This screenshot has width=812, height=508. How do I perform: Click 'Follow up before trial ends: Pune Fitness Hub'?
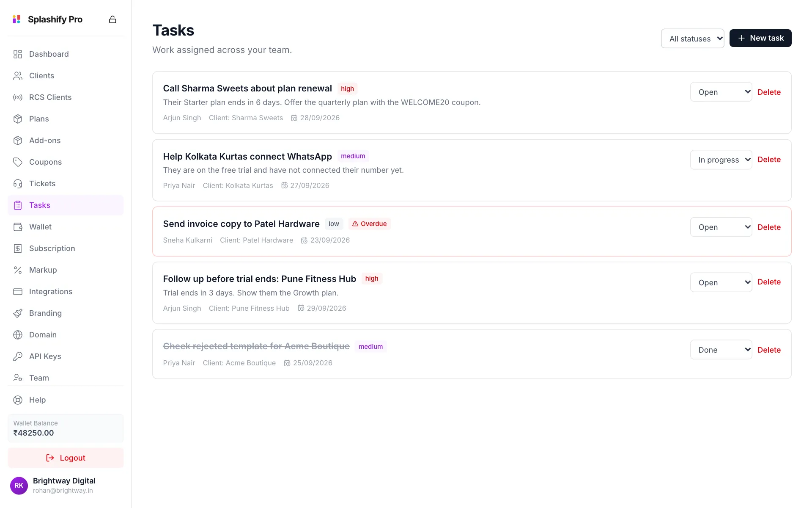pyautogui.click(x=260, y=279)
